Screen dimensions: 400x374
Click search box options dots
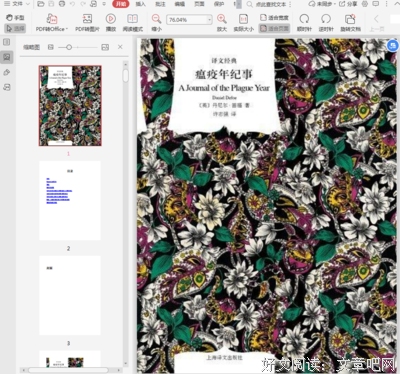click(290, 4)
